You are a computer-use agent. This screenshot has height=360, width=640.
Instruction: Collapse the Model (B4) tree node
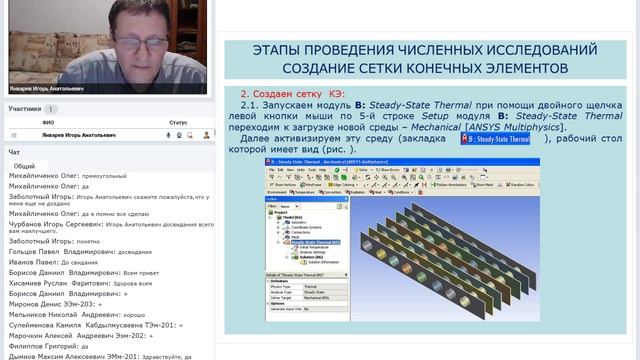pyautogui.click(x=270, y=218)
